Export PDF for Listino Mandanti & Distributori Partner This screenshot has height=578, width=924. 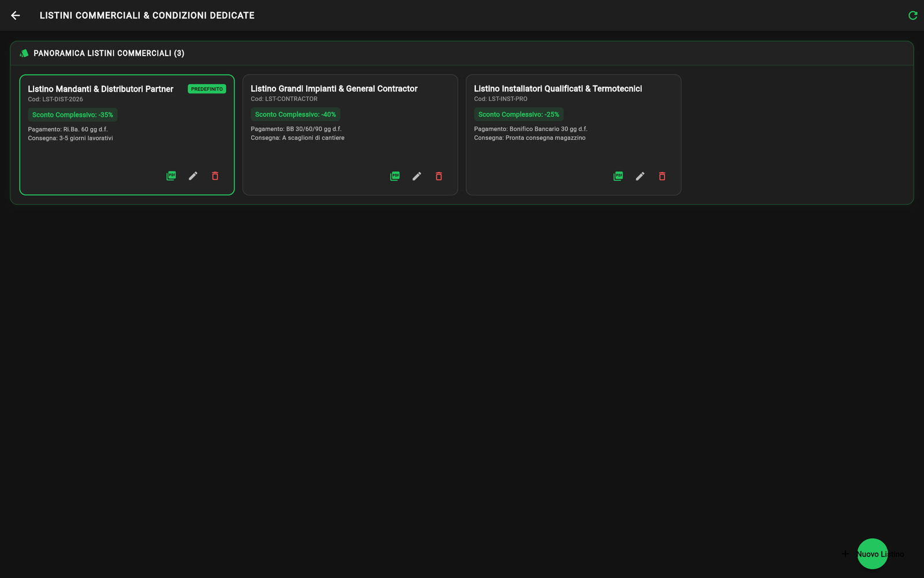(x=171, y=176)
